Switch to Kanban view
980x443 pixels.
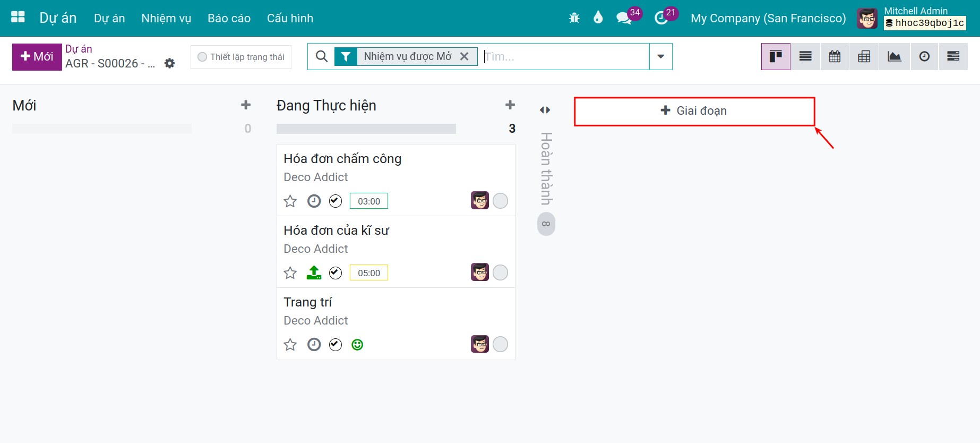776,56
